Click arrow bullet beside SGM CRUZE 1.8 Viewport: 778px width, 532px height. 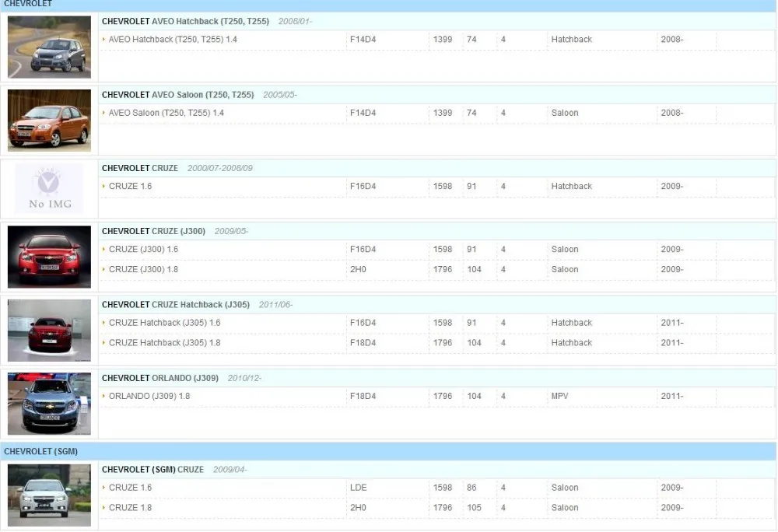point(103,508)
